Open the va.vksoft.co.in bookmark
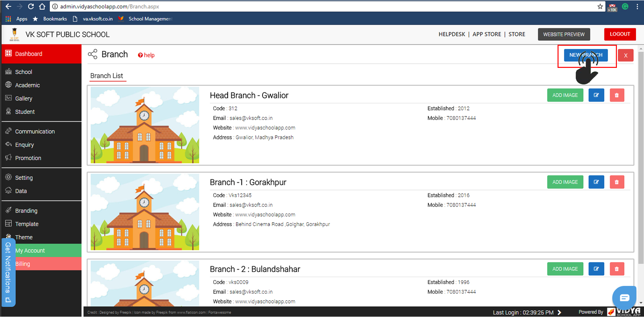The image size is (644, 317). pyautogui.click(x=93, y=19)
